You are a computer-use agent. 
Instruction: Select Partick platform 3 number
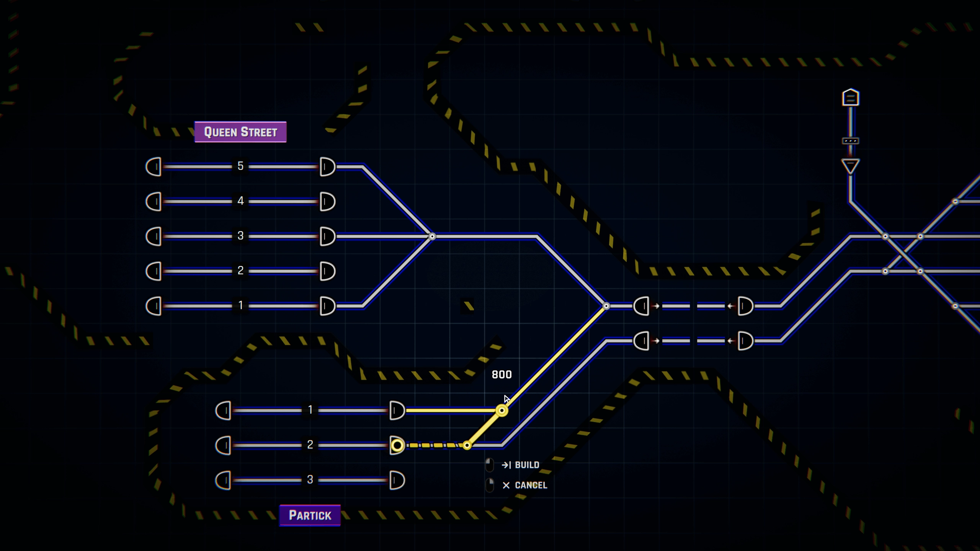click(310, 479)
